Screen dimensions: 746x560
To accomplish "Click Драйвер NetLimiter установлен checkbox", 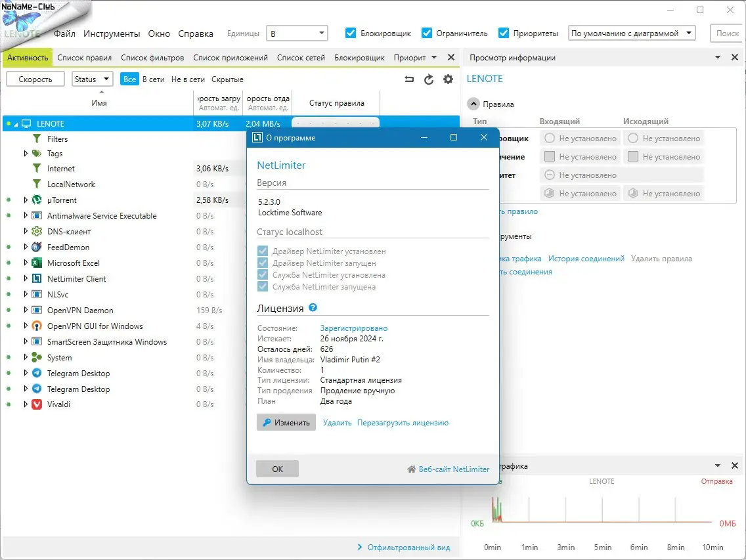I will point(263,251).
